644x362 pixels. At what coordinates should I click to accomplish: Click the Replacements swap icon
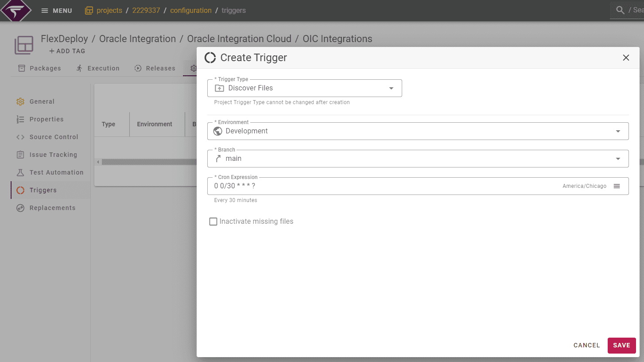pyautogui.click(x=20, y=208)
